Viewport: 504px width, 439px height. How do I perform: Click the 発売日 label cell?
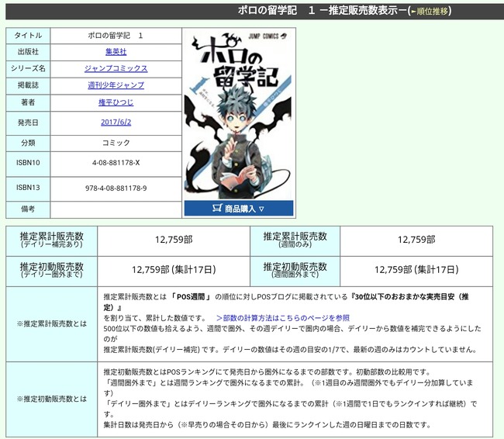28,123
